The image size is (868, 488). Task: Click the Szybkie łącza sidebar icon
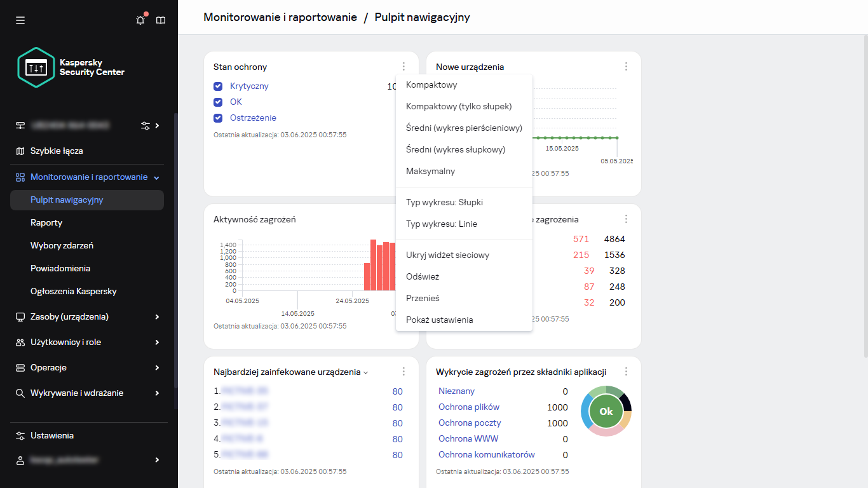tap(20, 151)
